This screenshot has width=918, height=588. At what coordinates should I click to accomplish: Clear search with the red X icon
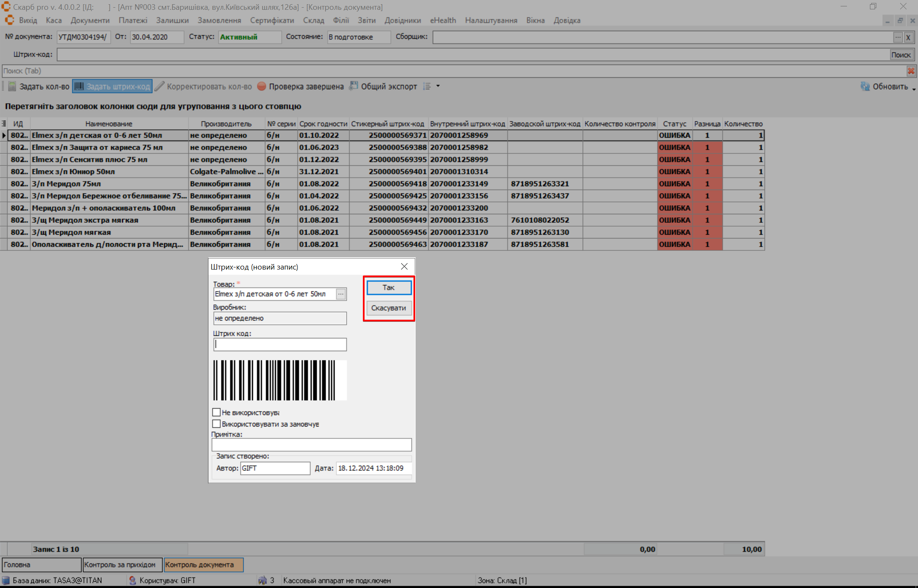(x=911, y=71)
